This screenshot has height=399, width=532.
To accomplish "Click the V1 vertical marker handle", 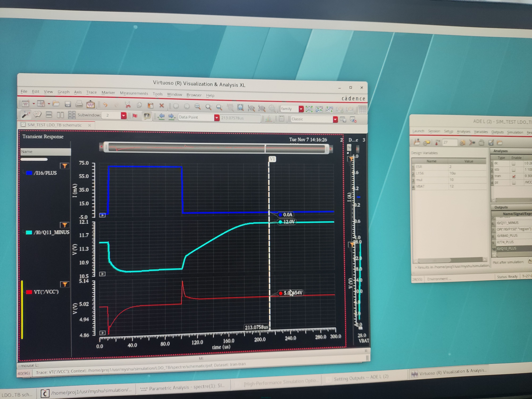I will point(272,159).
